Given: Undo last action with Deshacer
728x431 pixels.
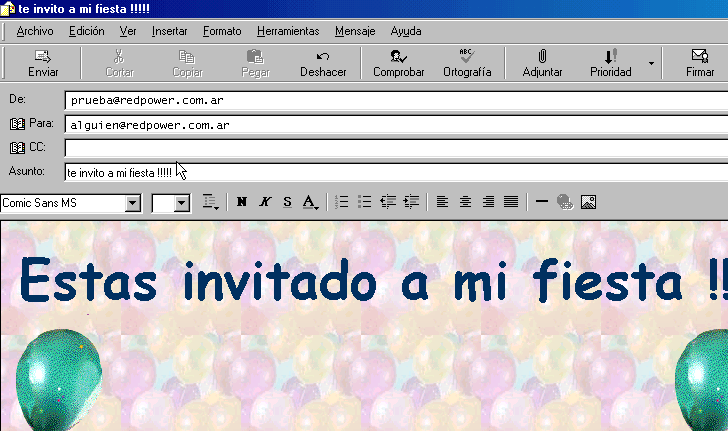Looking at the screenshot, I should pyautogui.click(x=323, y=63).
